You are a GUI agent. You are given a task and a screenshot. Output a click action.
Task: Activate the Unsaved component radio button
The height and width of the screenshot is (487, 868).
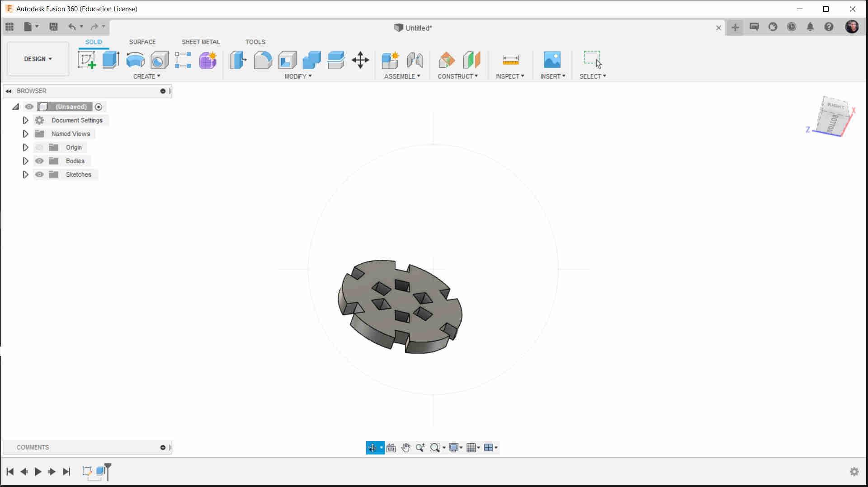[x=99, y=107]
